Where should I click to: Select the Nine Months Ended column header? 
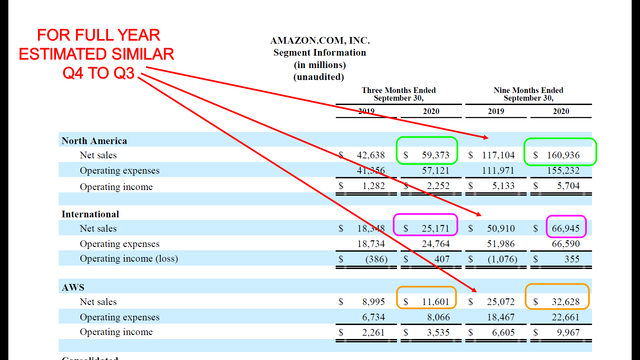pos(528,90)
